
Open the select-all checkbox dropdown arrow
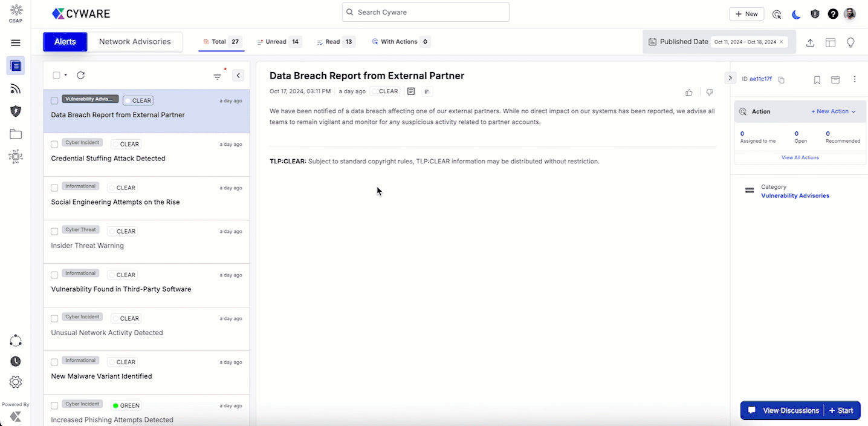click(65, 76)
